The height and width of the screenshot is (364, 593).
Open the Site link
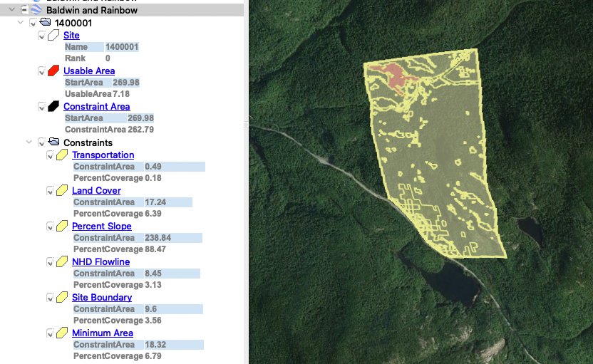pyautogui.click(x=71, y=35)
